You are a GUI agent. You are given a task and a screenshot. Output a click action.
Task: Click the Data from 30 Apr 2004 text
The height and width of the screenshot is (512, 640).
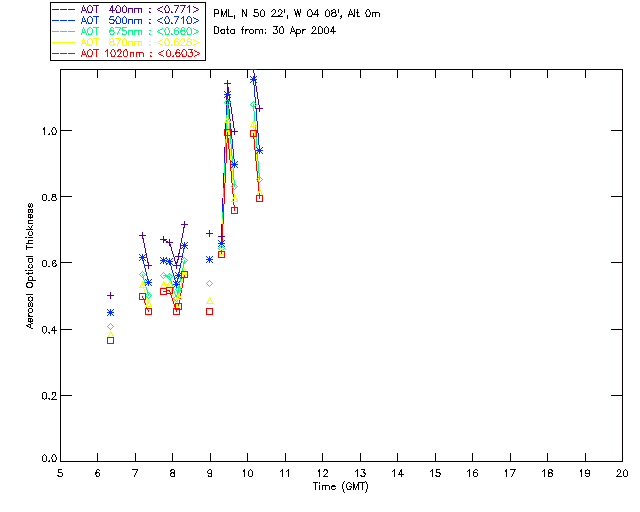[274, 31]
